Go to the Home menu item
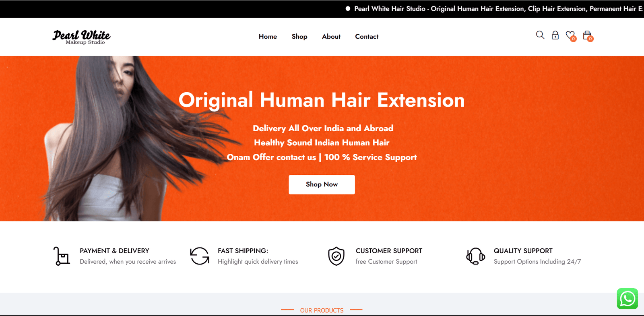 (x=268, y=37)
